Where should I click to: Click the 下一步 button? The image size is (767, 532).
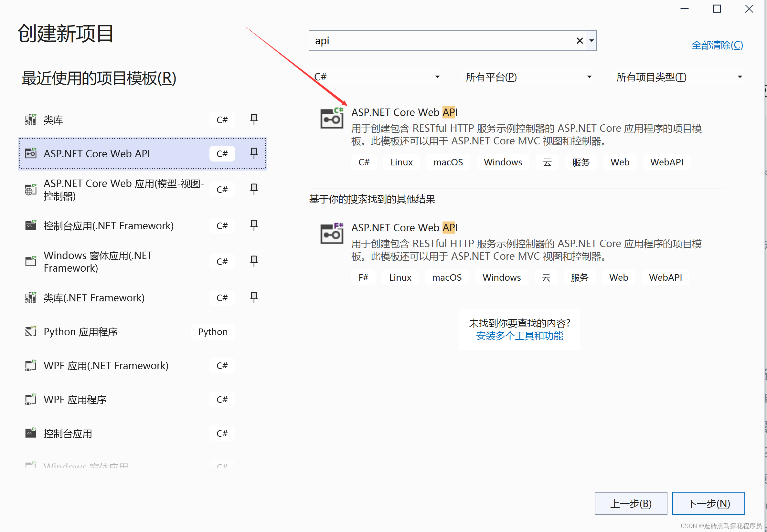pos(708,503)
